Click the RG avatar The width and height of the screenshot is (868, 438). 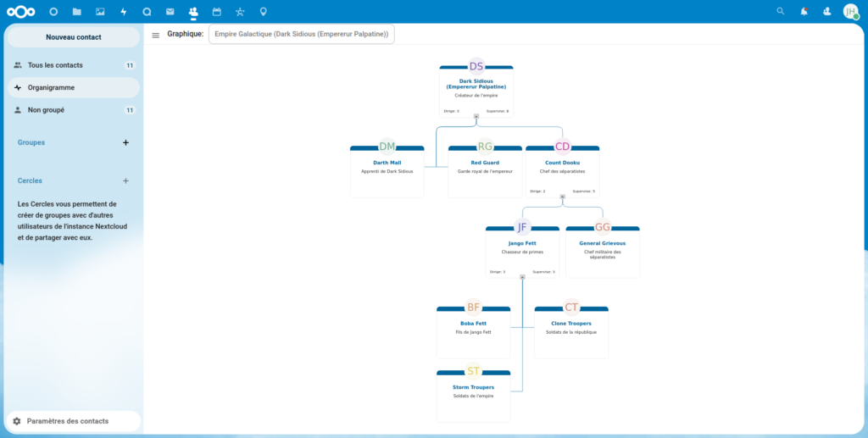(x=485, y=146)
